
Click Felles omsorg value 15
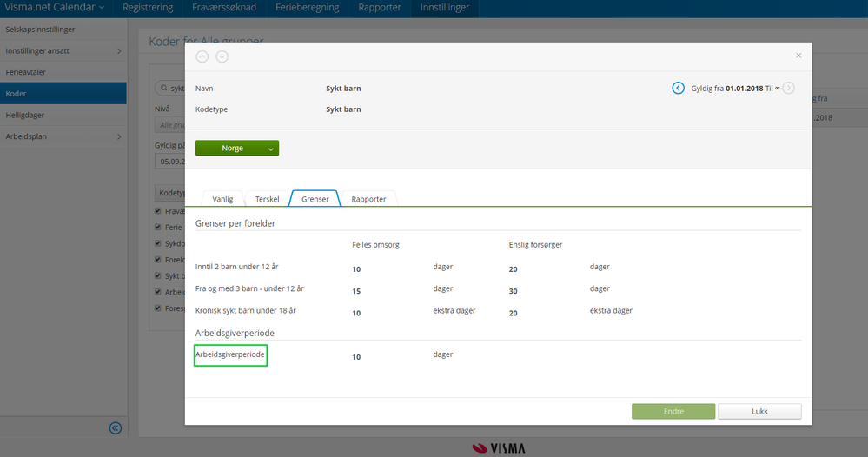(x=356, y=291)
